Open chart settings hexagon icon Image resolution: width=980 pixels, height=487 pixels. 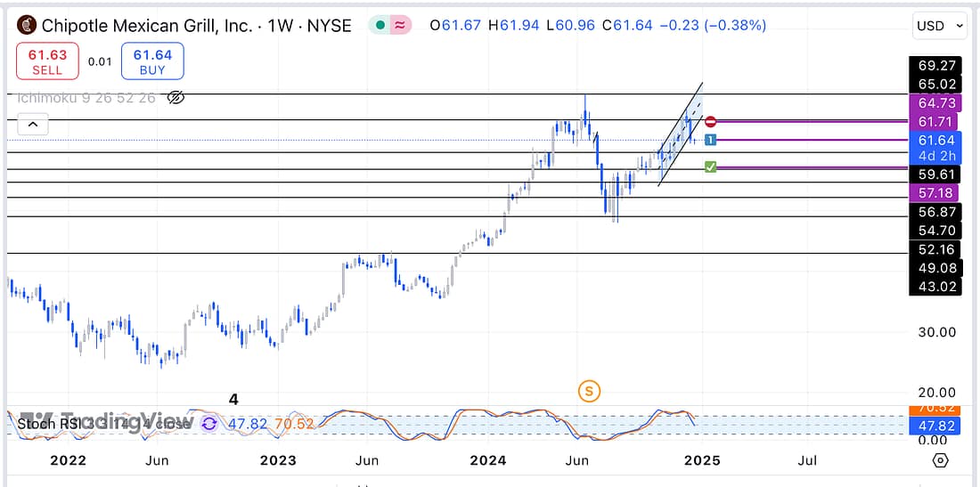940,460
